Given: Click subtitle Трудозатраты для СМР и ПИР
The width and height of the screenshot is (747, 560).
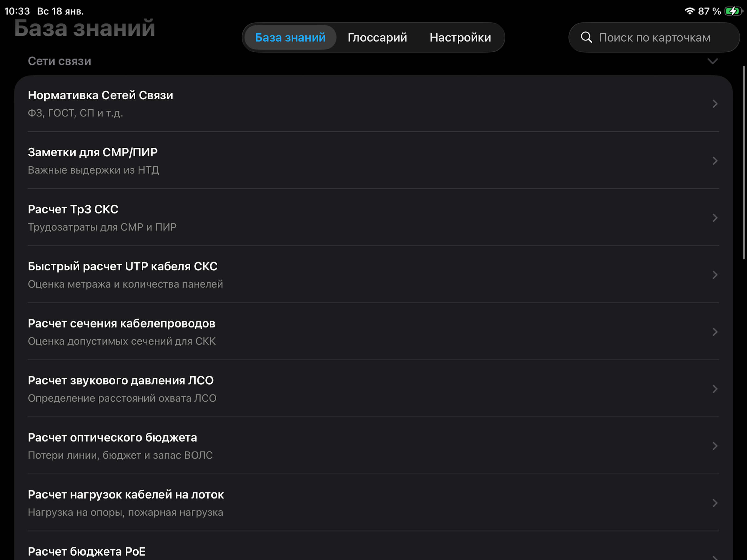Looking at the screenshot, I should pyautogui.click(x=102, y=227).
